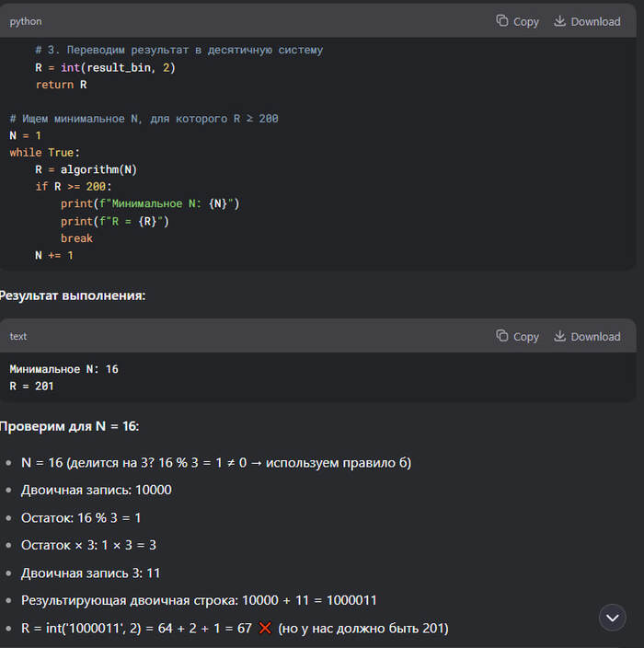
Task: Click the 'R = algorithm(N)' code line
Action: coord(86,169)
